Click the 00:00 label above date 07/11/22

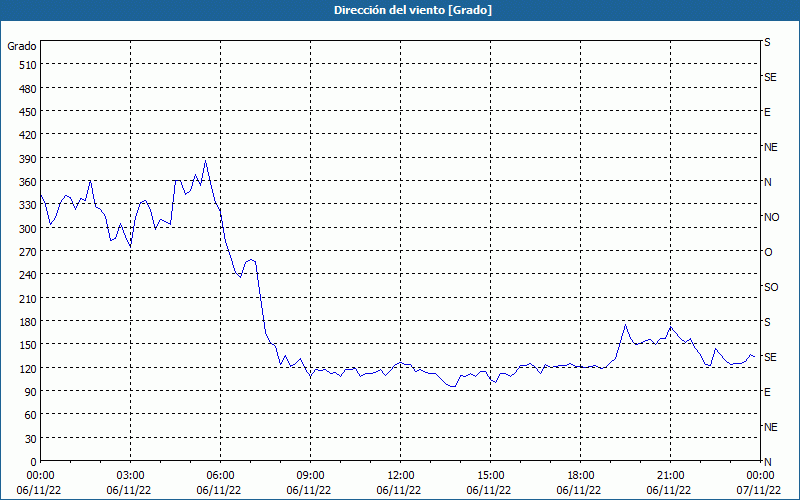pyautogui.click(x=760, y=476)
